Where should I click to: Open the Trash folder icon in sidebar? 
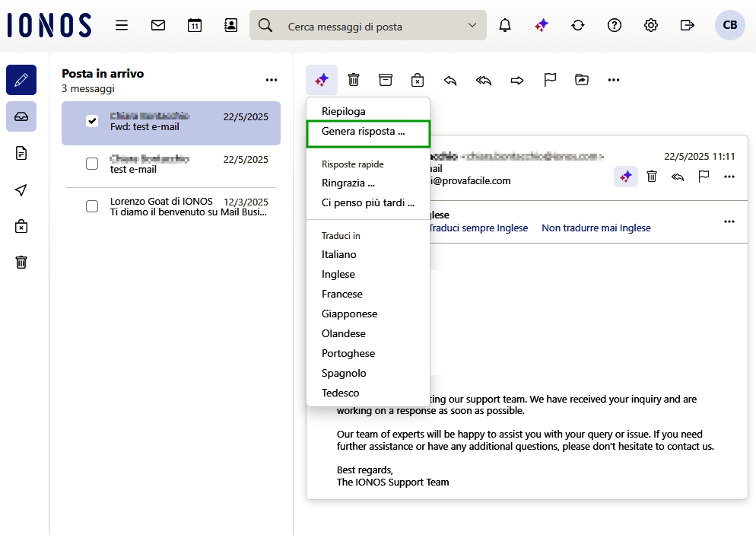pos(21,263)
